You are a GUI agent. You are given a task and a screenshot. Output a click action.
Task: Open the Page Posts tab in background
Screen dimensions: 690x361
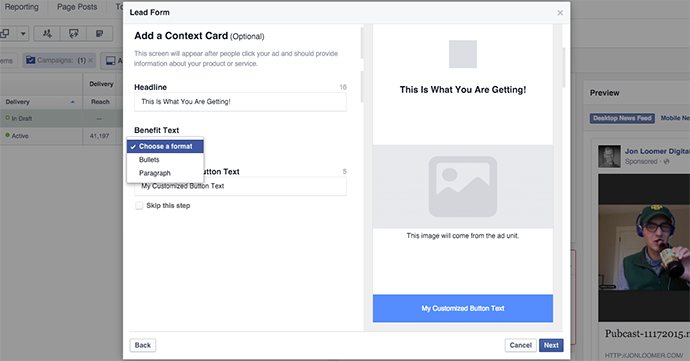point(77,7)
